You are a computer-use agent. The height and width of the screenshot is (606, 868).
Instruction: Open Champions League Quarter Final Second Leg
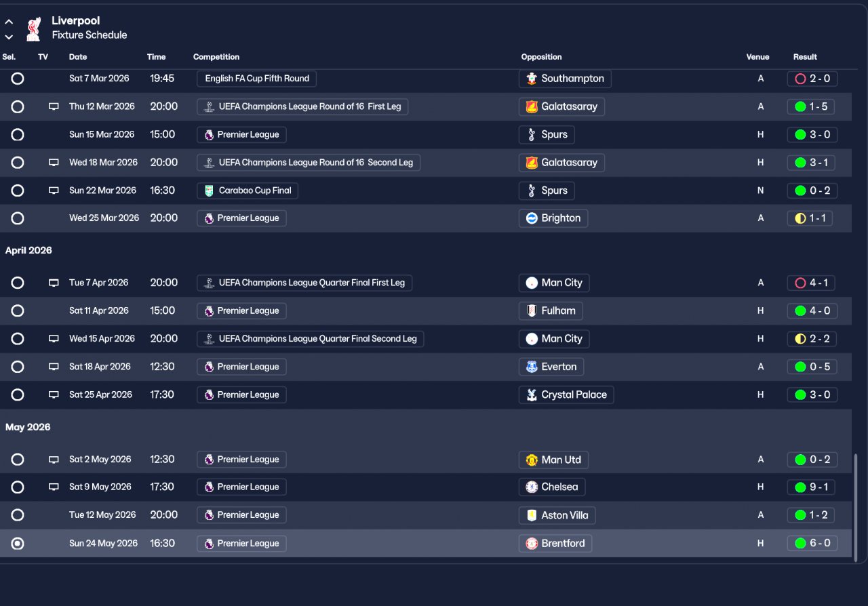[x=311, y=339]
